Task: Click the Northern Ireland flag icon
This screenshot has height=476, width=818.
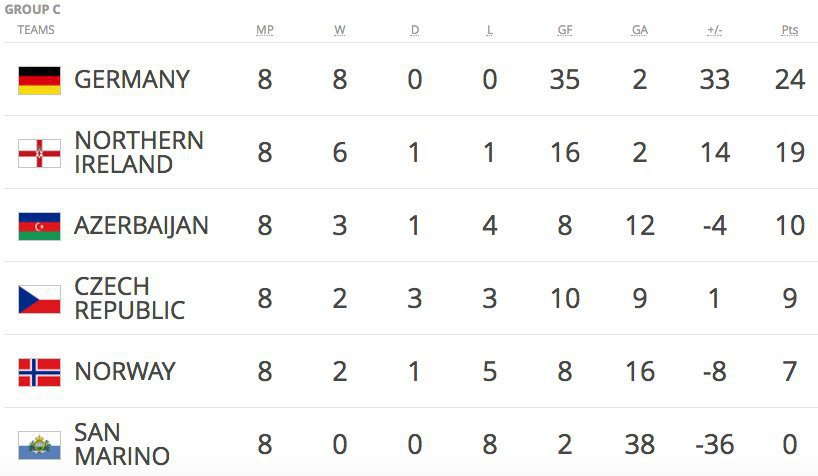Action: [39, 153]
